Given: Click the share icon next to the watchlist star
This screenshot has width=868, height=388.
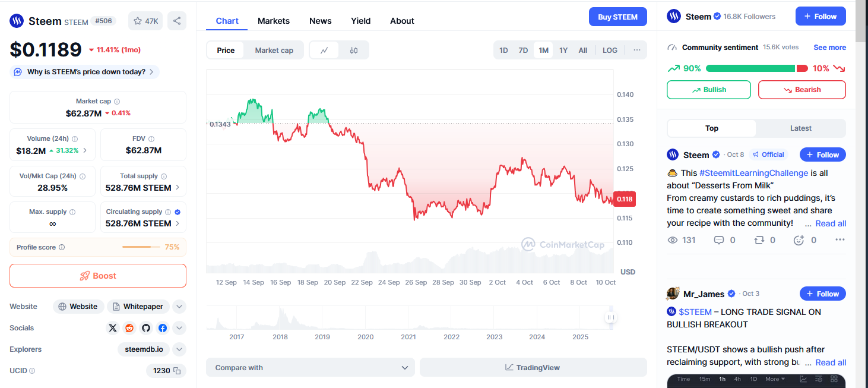Looking at the screenshot, I should pyautogui.click(x=177, y=21).
